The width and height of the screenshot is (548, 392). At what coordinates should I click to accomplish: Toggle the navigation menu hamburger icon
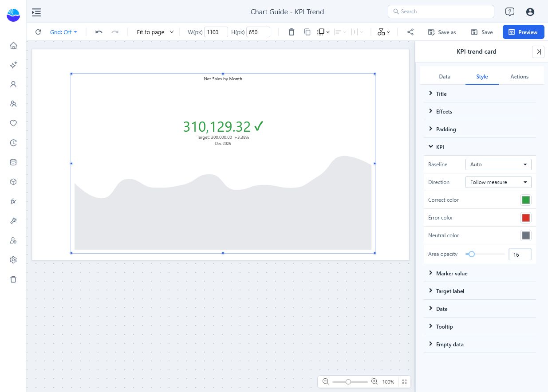(36, 12)
